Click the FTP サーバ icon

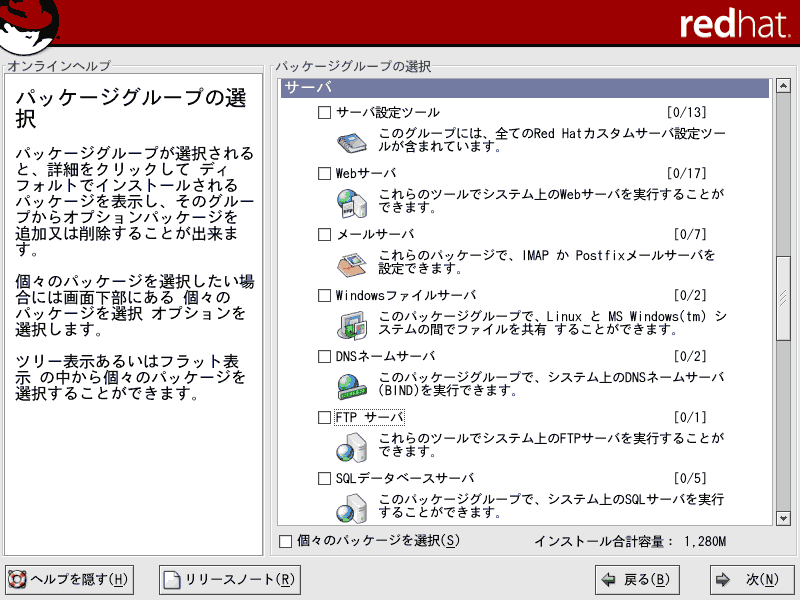click(x=352, y=447)
